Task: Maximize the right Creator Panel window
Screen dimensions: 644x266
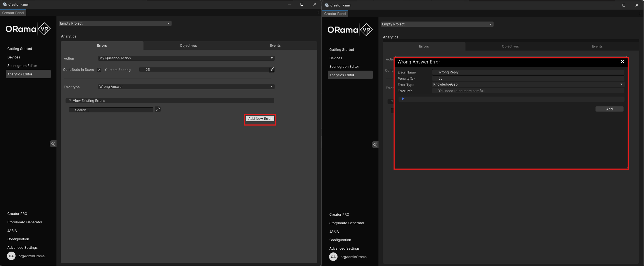Action: tap(624, 5)
